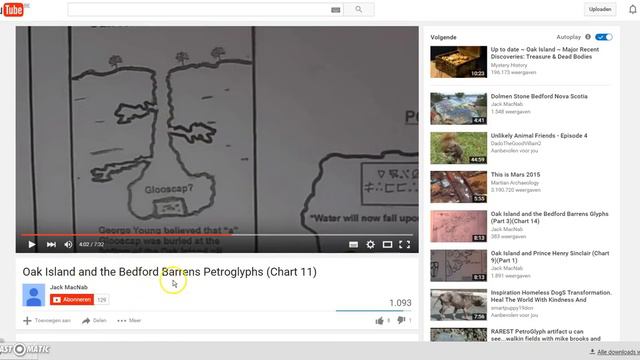Mute the video volume
640x360 pixels.
(x=68, y=244)
